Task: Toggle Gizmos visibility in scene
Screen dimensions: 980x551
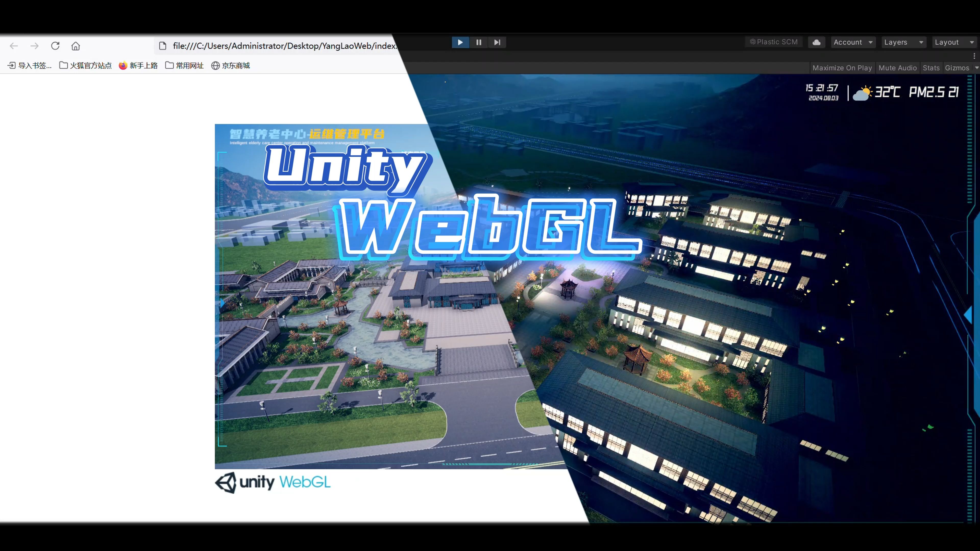Action: 957,67
